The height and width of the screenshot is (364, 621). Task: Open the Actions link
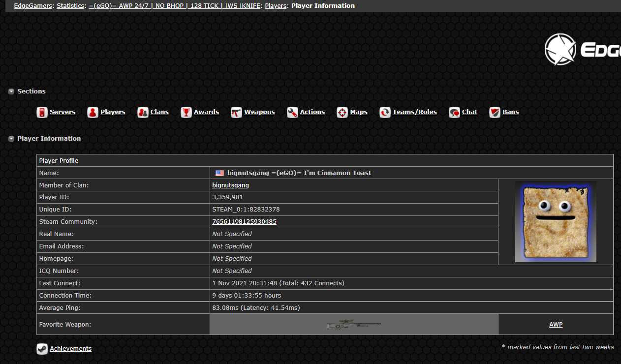pyautogui.click(x=312, y=112)
